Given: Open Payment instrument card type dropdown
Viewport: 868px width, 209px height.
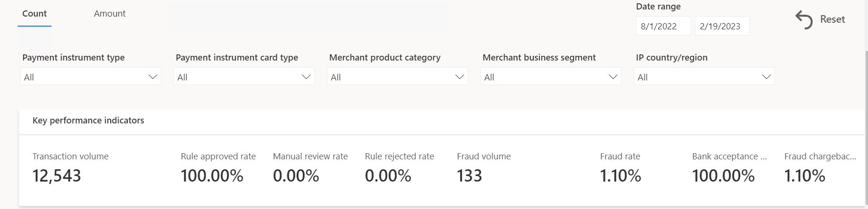Looking at the screenshot, I should [244, 77].
